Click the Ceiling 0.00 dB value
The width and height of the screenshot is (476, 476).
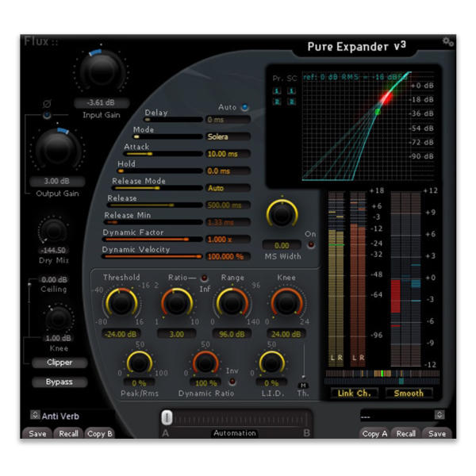pyautogui.click(x=54, y=279)
